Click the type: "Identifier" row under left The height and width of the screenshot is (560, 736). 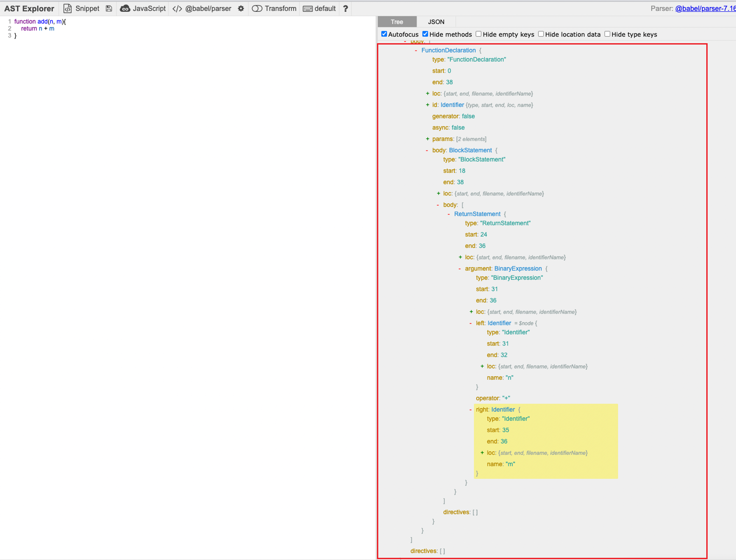tap(508, 332)
